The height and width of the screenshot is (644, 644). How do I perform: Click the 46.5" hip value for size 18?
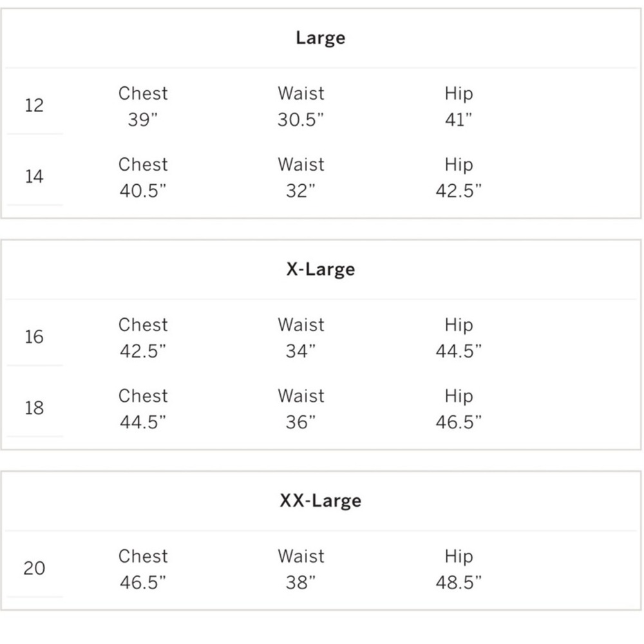[x=459, y=422]
